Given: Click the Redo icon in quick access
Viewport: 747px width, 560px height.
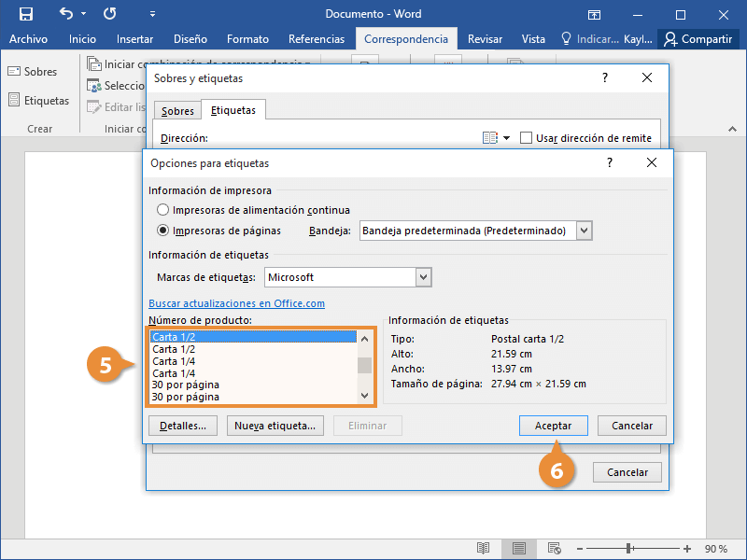Looking at the screenshot, I should click(110, 14).
